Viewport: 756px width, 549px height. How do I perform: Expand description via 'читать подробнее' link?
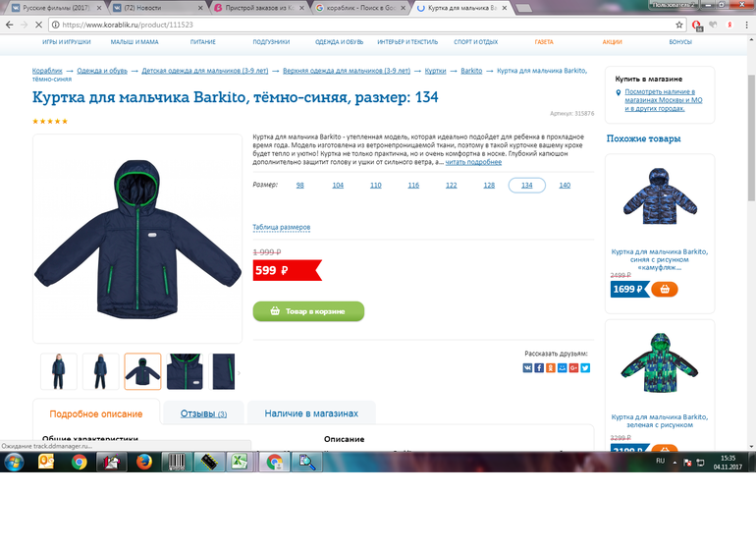473,162
